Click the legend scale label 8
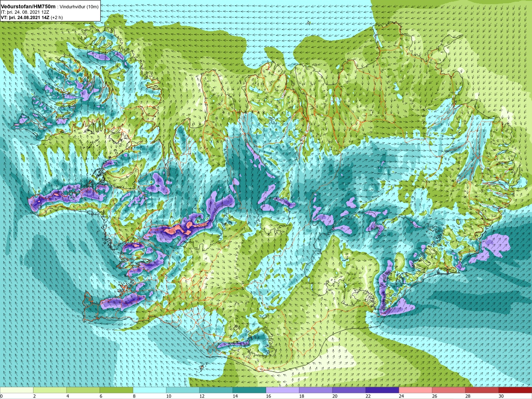The image size is (532, 399). (x=134, y=396)
